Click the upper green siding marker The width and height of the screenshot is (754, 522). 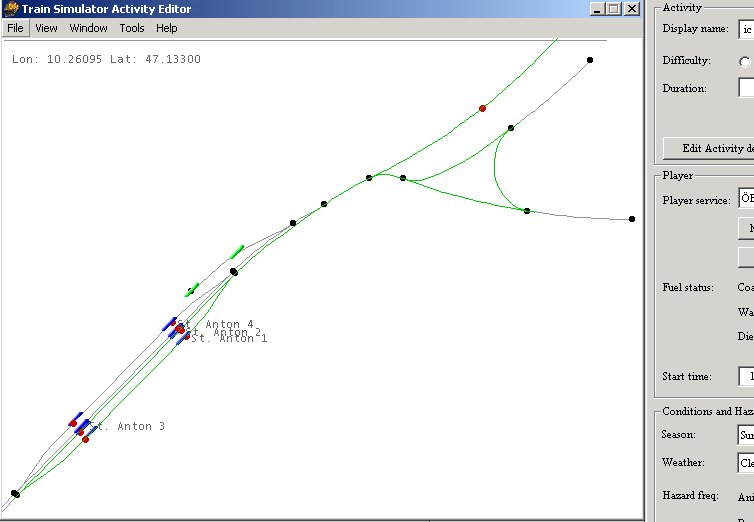tap(236, 252)
